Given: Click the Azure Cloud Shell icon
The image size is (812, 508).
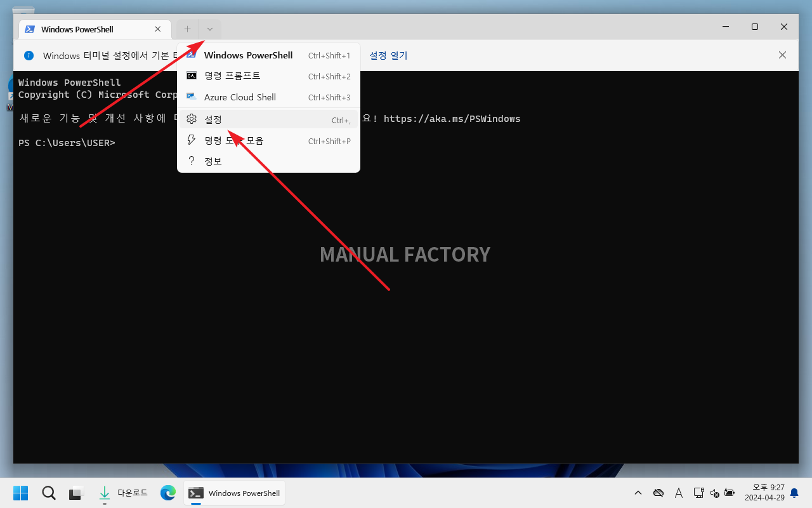Looking at the screenshot, I should 191,97.
